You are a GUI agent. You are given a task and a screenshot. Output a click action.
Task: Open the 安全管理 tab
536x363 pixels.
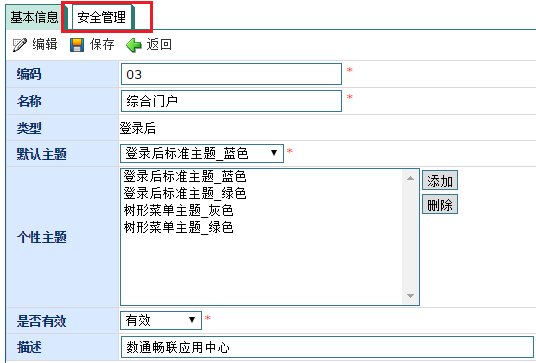tap(102, 17)
